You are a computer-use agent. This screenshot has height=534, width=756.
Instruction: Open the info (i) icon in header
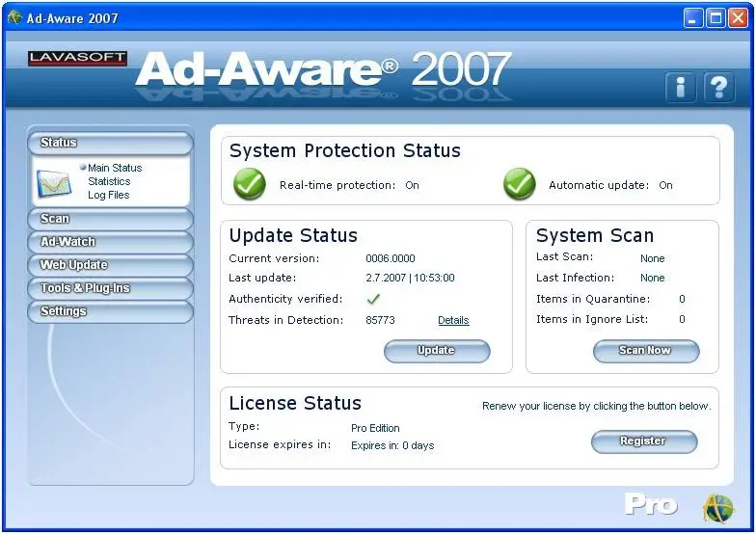coord(681,87)
